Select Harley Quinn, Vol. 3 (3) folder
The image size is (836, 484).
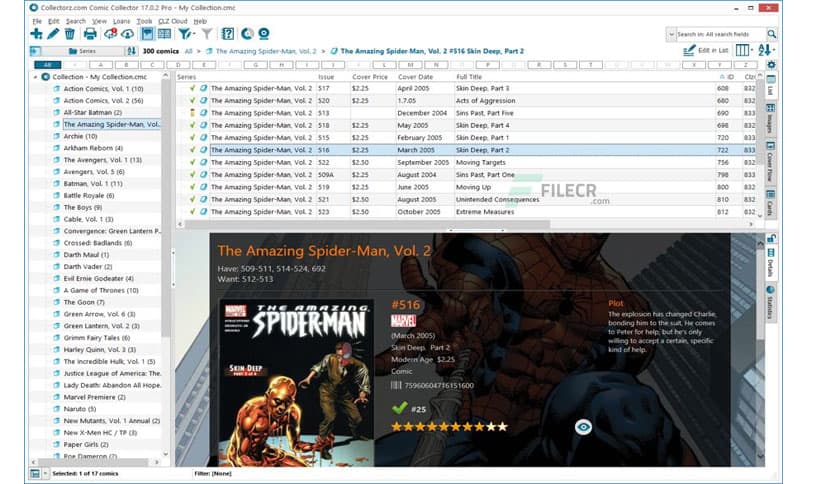click(x=99, y=350)
